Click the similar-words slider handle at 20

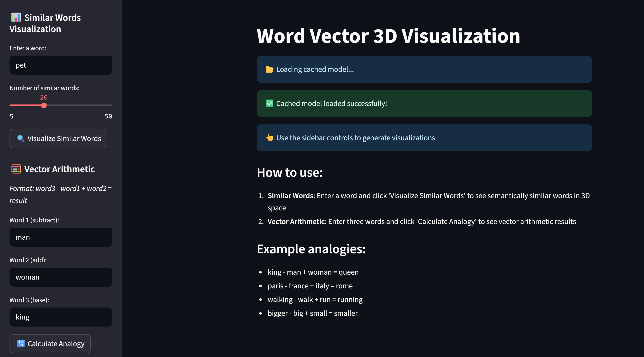coord(44,105)
